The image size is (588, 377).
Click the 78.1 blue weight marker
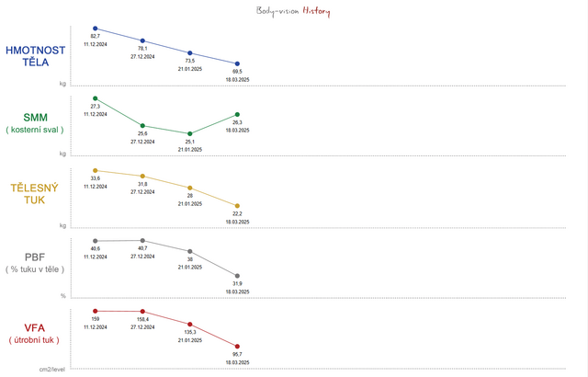pyautogui.click(x=141, y=40)
